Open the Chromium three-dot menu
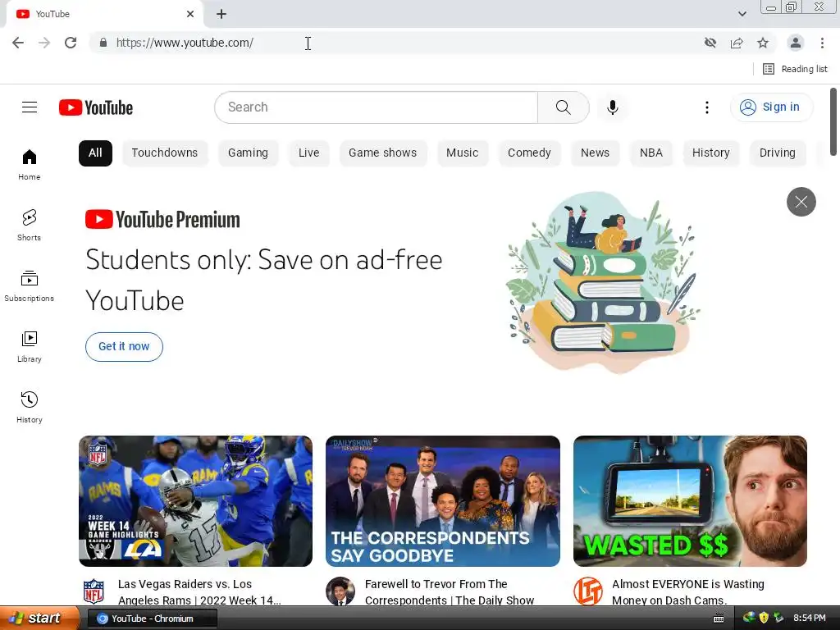The height and width of the screenshot is (630, 840). pos(822,43)
